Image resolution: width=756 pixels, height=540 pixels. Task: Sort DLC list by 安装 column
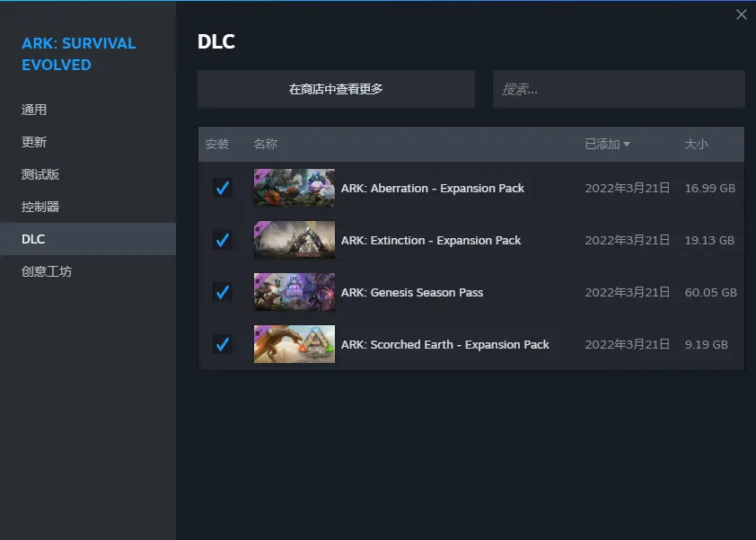point(217,144)
